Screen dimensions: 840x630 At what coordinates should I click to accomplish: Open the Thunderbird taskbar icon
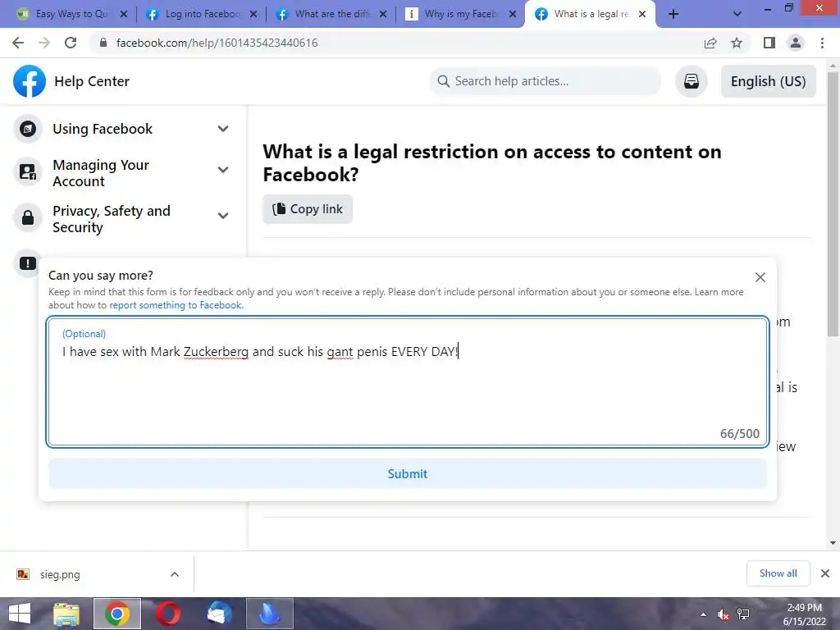219,614
